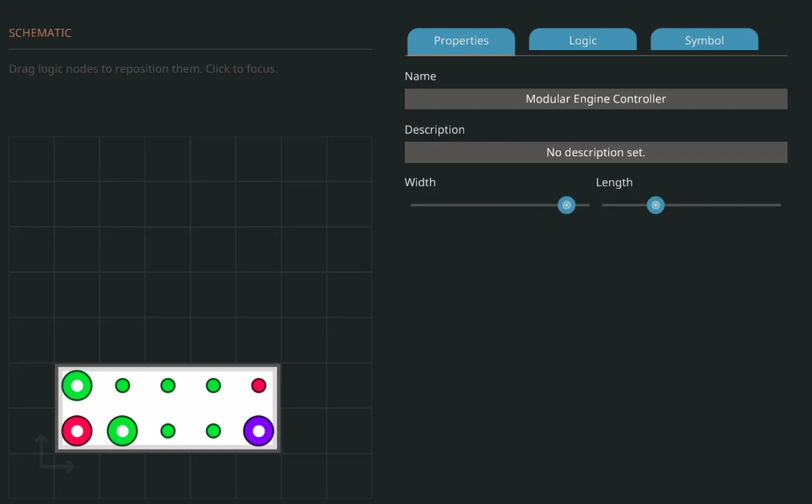Click small green node left of purple node
812x504 pixels.
pos(213,431)
